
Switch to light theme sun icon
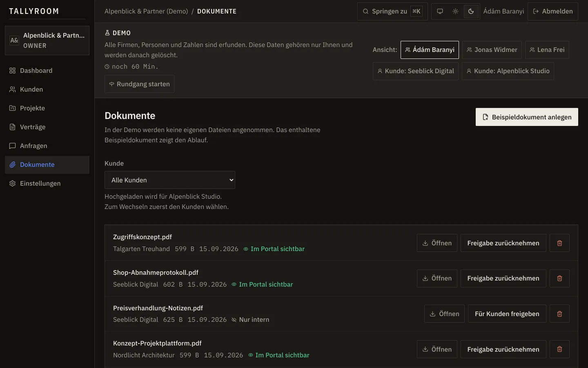point(455,11)
